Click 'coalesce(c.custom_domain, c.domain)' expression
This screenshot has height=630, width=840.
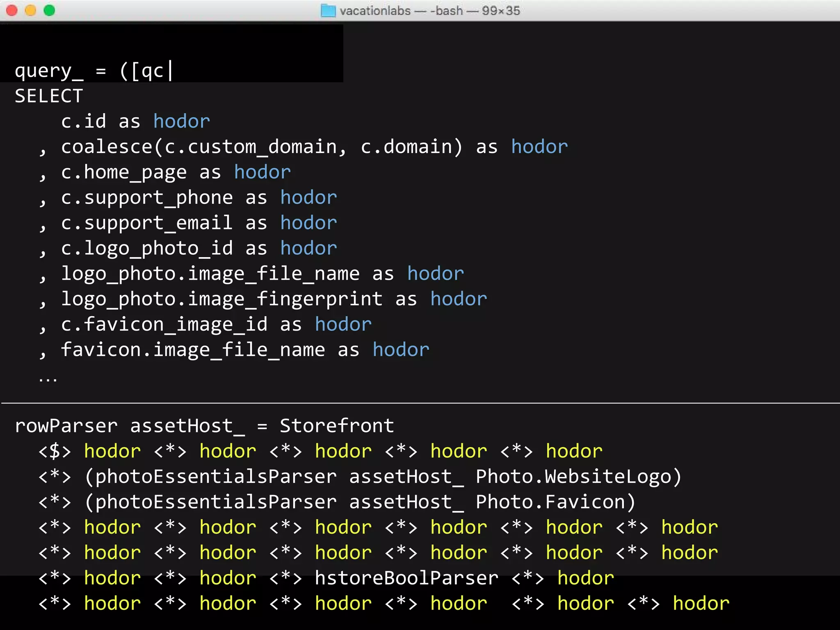click(x=262, y=147)
